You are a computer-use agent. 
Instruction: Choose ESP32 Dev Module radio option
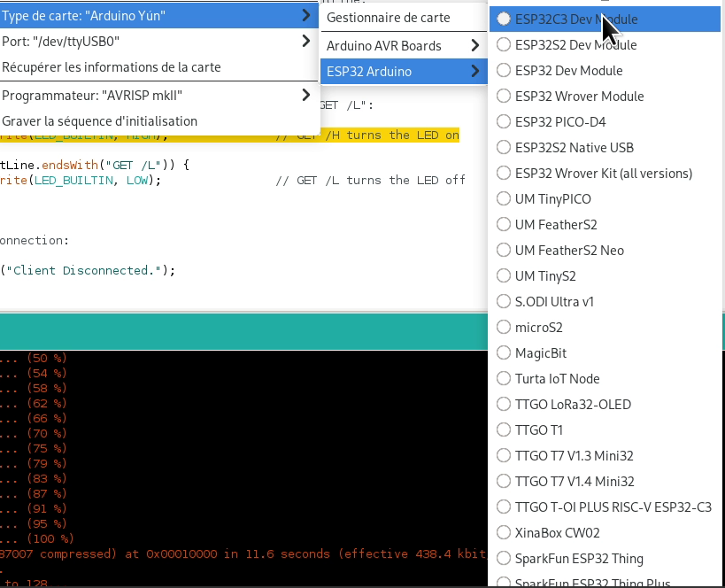click(x=605, y=70)
